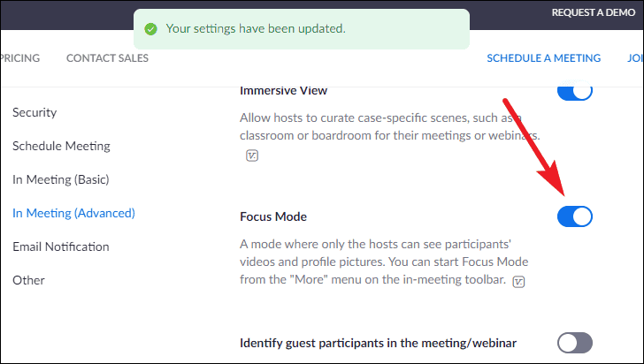Click the partially visible Join link at the top right
The width and height of the screenshot is (644, 364).
coord(634,58)
